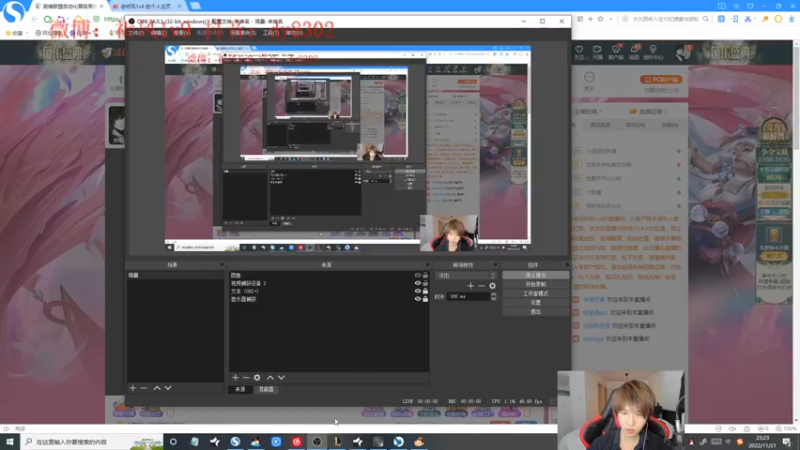Open the 场景集合 menu in OBS
The height and width of the screenshot is (450, 800).
point(242,33)
